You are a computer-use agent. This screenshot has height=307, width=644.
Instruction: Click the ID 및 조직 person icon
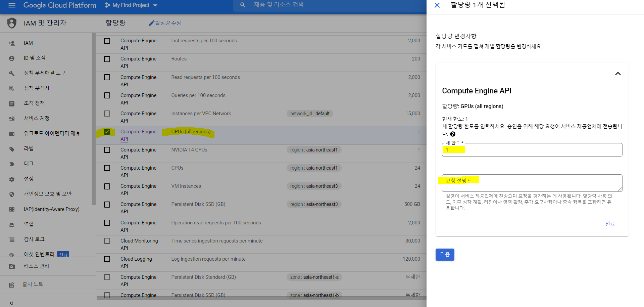point(12,58)
